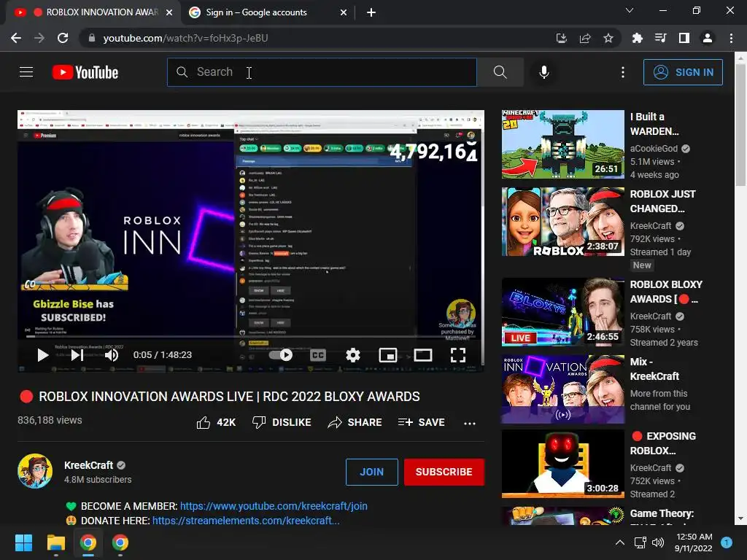
Task: Switch to ROBLOX INNOVATION AWARDS tab
Action: [93, 12]
